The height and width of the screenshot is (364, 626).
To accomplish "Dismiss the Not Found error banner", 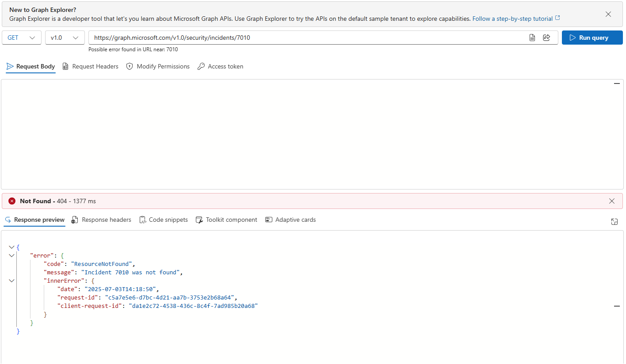I will [611, 201].
